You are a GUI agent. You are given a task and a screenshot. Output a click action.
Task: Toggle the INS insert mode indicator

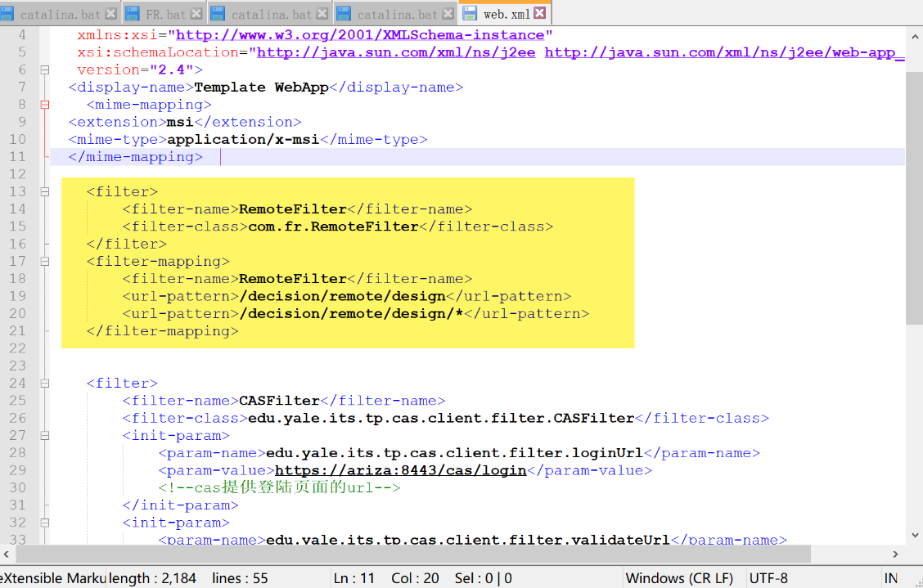pos(891,577)
